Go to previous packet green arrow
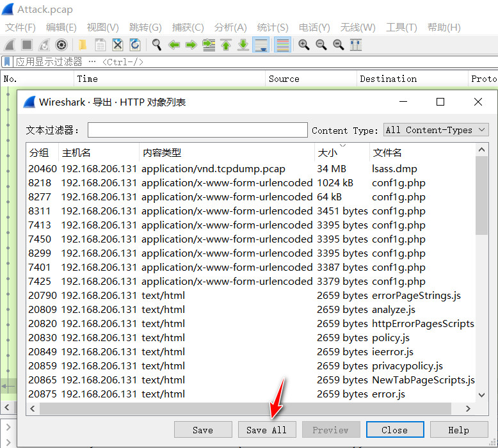The height and width of the screenshot is (448, 498). point(174,45)
